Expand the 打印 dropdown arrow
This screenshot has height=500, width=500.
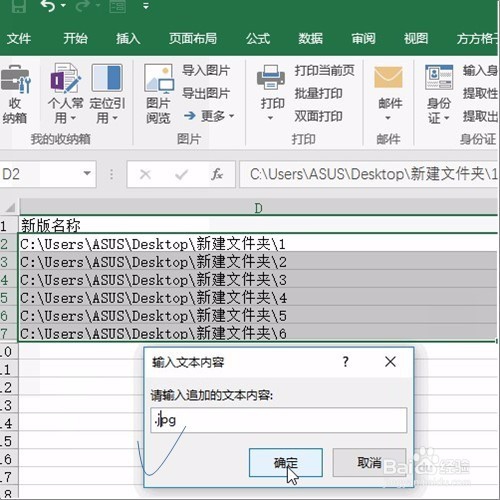(x=270, y=118)
